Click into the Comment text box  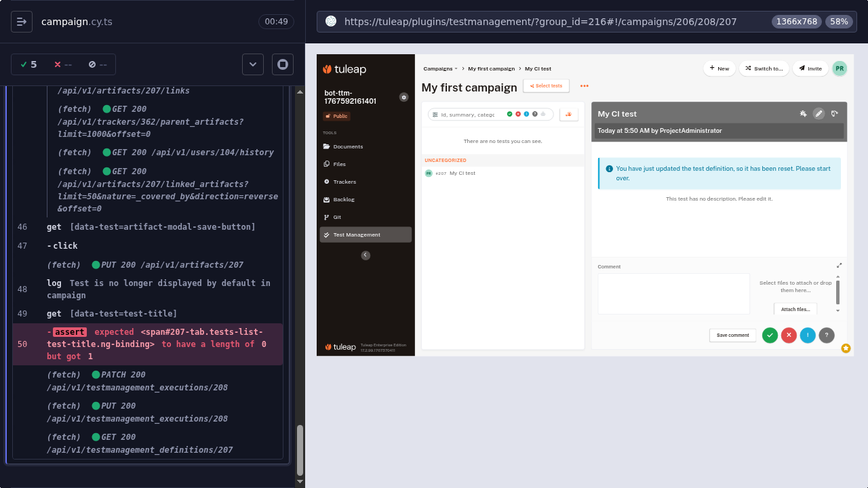coord(673,293)
